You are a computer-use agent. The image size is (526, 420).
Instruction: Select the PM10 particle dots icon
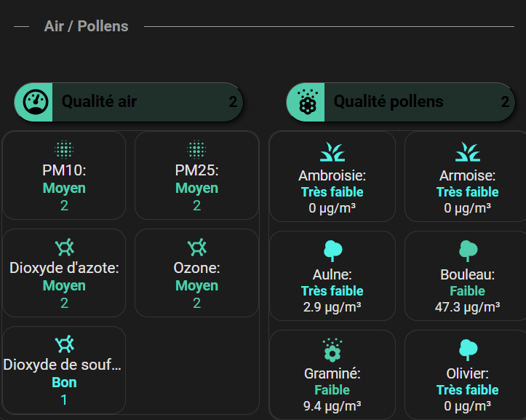point(64,149)
